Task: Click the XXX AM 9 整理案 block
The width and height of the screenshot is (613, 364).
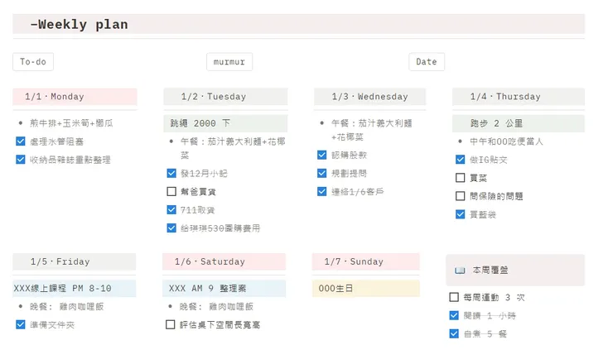Action: tap(224, 288)
